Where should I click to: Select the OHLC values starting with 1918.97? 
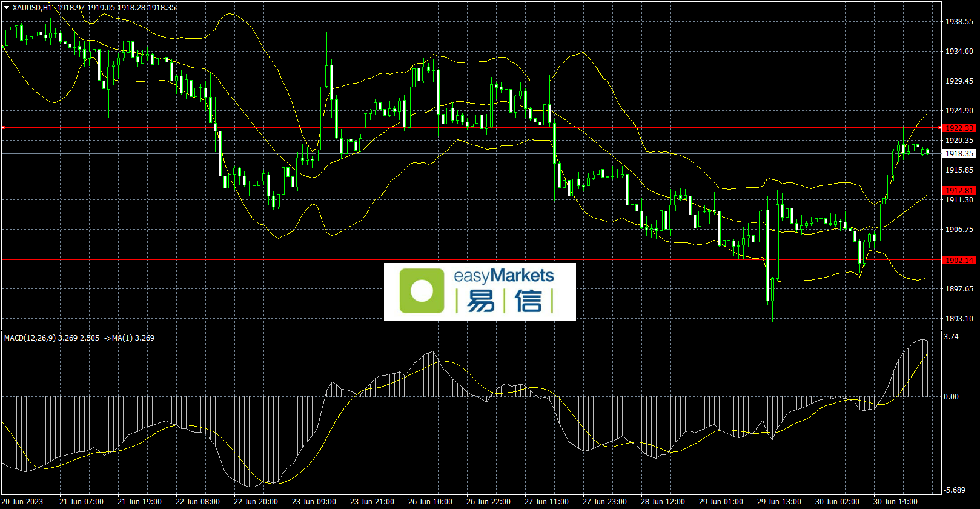(117, 8)
